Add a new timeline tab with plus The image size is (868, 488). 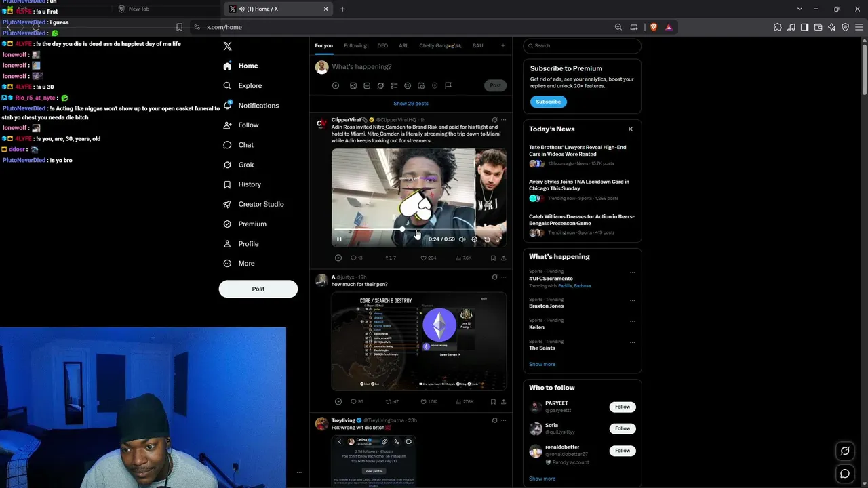pyautogui.click(x=503, y=46)
